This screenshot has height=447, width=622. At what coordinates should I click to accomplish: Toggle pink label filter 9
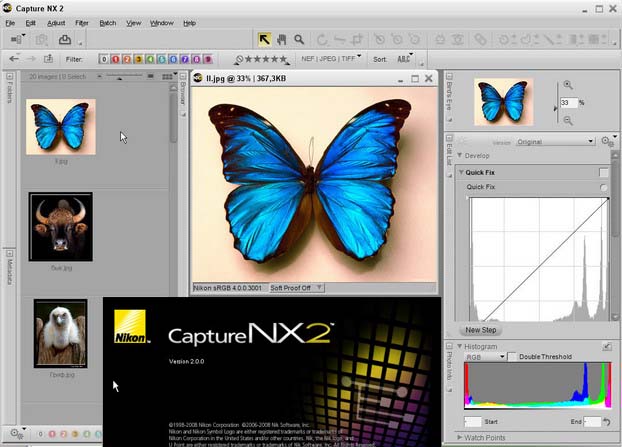pos(207,59)
